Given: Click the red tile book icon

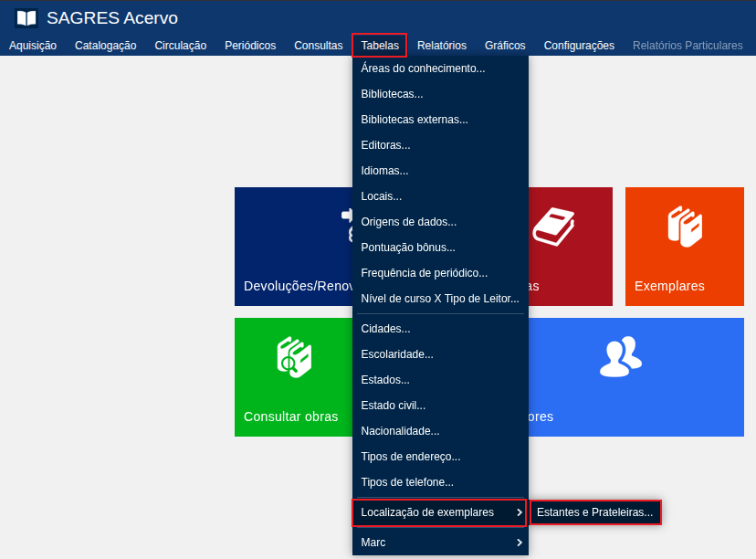Looking at the screenshot, I should pyautogui.click(x=553, y=227).
